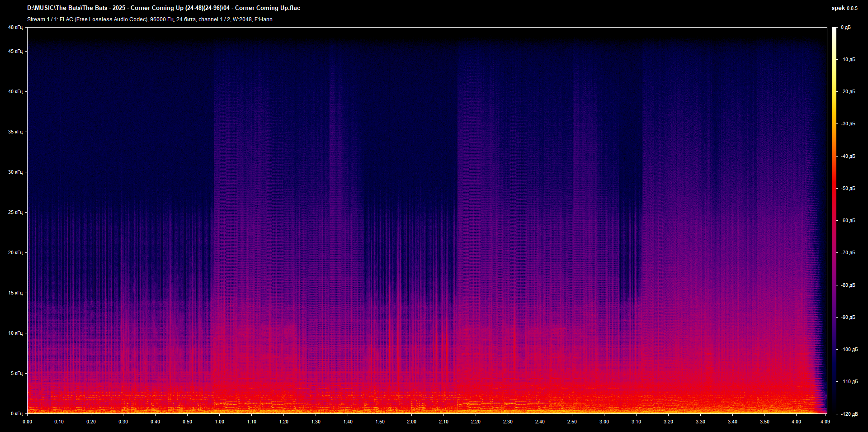Click the 0:30 time axis marker

(123, 422)
